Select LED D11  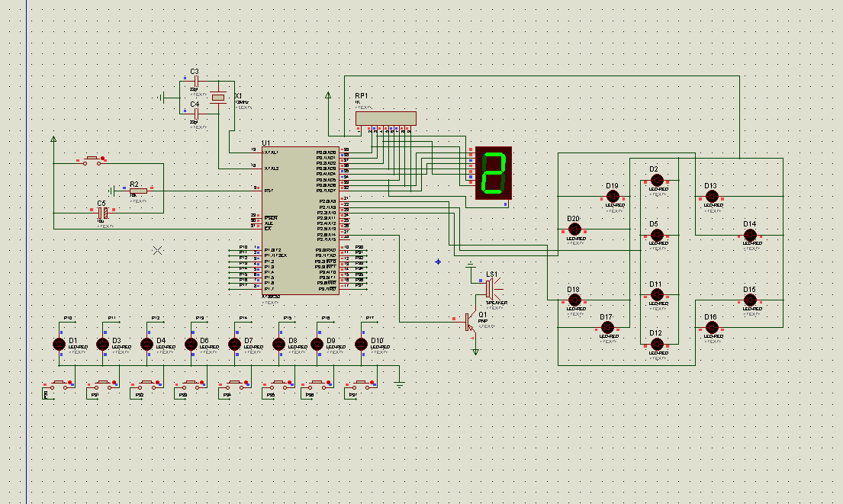coord(657,295)
